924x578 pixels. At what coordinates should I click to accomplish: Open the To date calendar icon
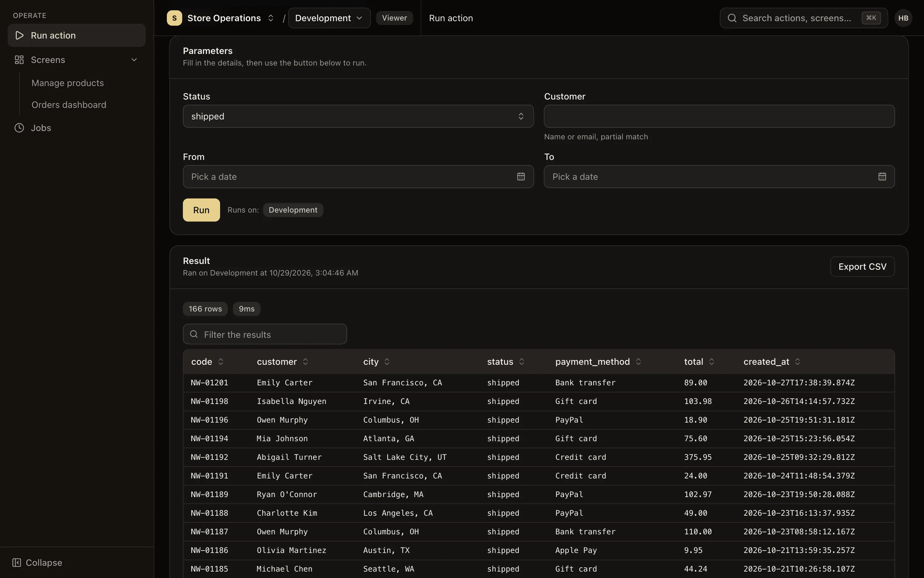click(x=882, y=177)
